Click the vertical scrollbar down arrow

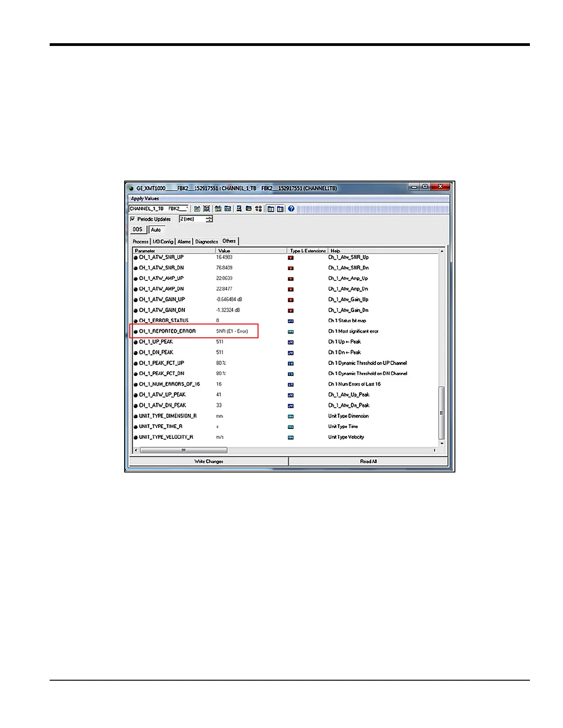(442, 444)
